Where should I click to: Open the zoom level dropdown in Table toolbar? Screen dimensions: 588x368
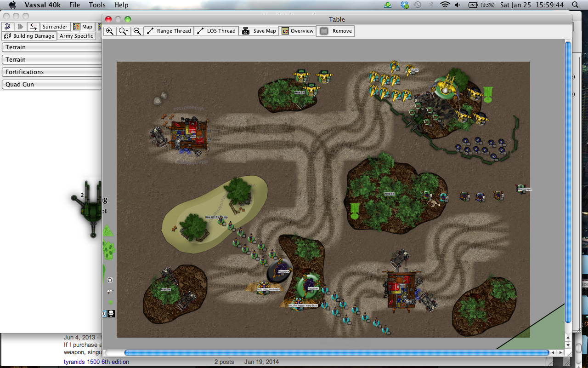(123, 31)
